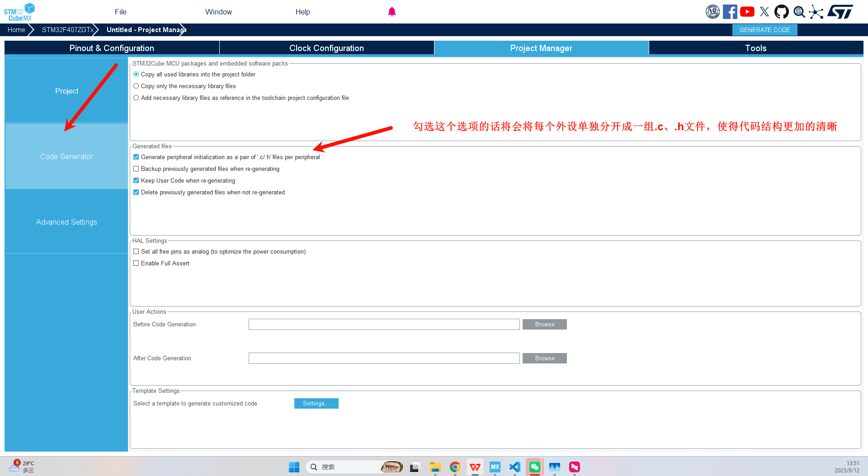This screenshot has height=476, width=868.
Task: Switch to Clock Configuration tab
Action: [x=326, y=48]
